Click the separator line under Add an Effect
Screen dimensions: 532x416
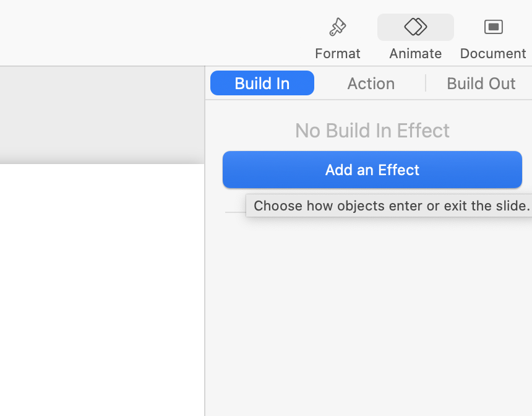click(x=236, y=212)
